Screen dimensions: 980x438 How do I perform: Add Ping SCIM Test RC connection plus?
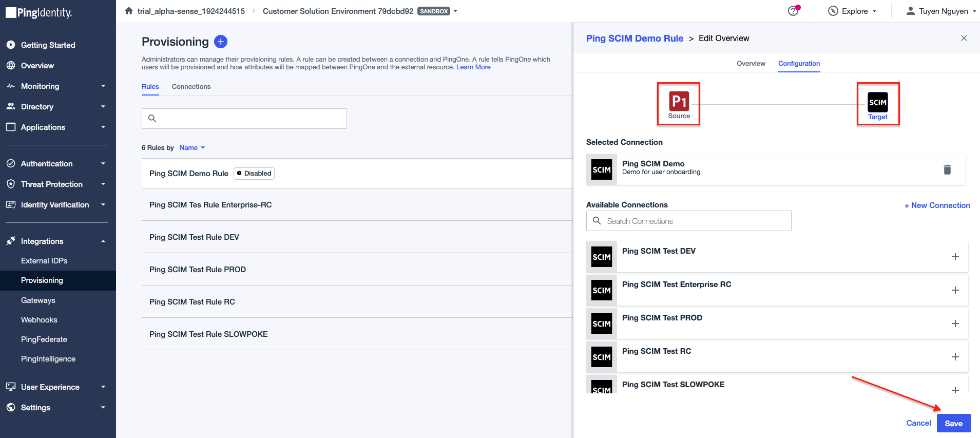pyautogui.click(x=955, y=357)
